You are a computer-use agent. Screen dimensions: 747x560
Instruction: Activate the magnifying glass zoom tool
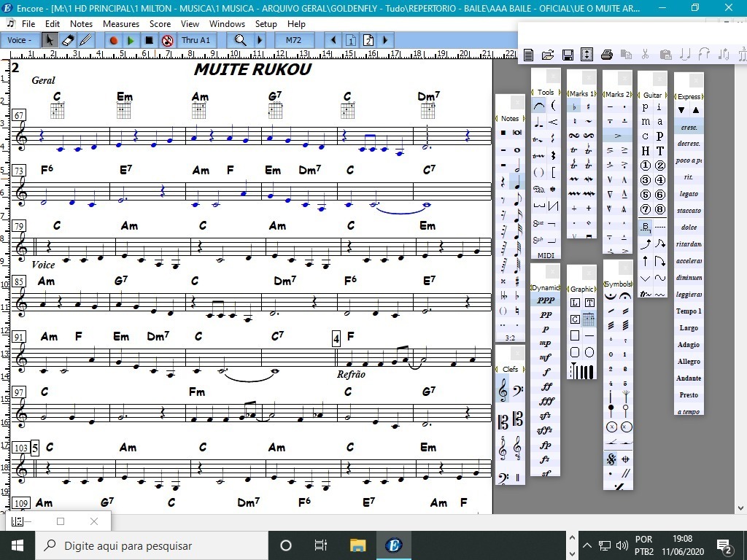point(241,41)
